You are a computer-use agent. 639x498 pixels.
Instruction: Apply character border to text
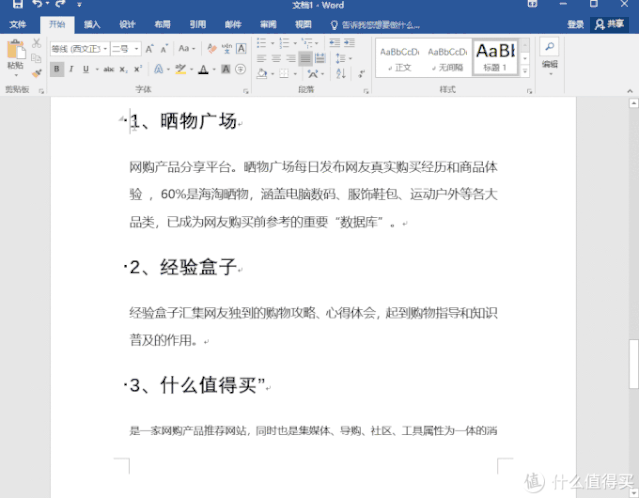click(241, 48)
